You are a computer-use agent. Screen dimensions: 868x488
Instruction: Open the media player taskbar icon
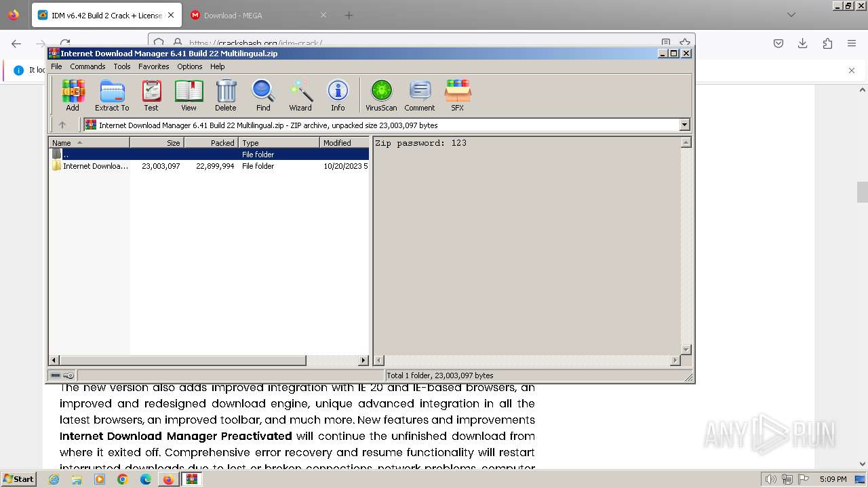coord(100,479)
